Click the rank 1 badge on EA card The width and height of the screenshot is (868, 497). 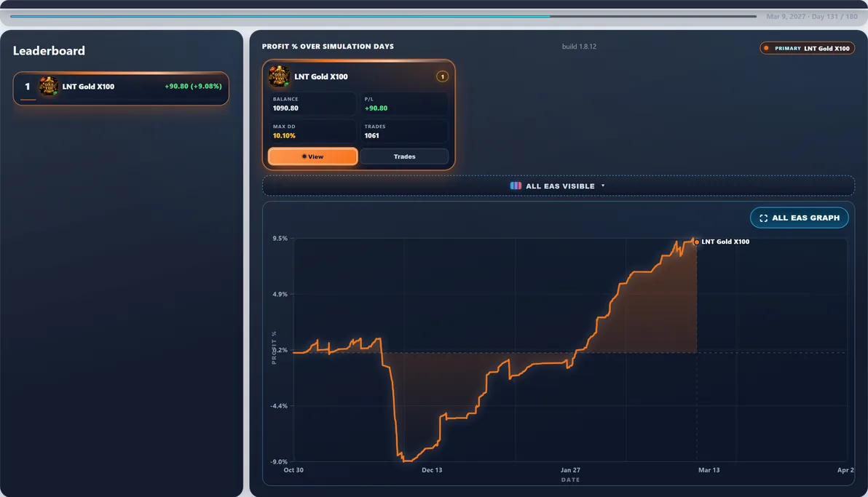tap(442, 76)
